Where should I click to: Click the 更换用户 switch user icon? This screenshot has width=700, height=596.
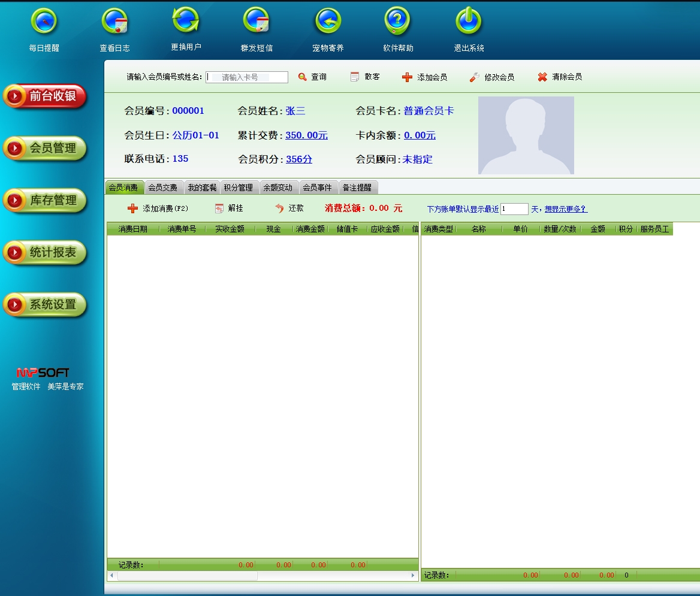point(186,21)
